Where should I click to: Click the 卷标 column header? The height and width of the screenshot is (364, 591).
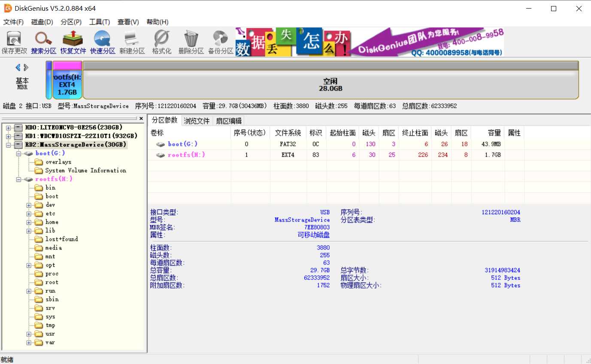tap(189, 133)
